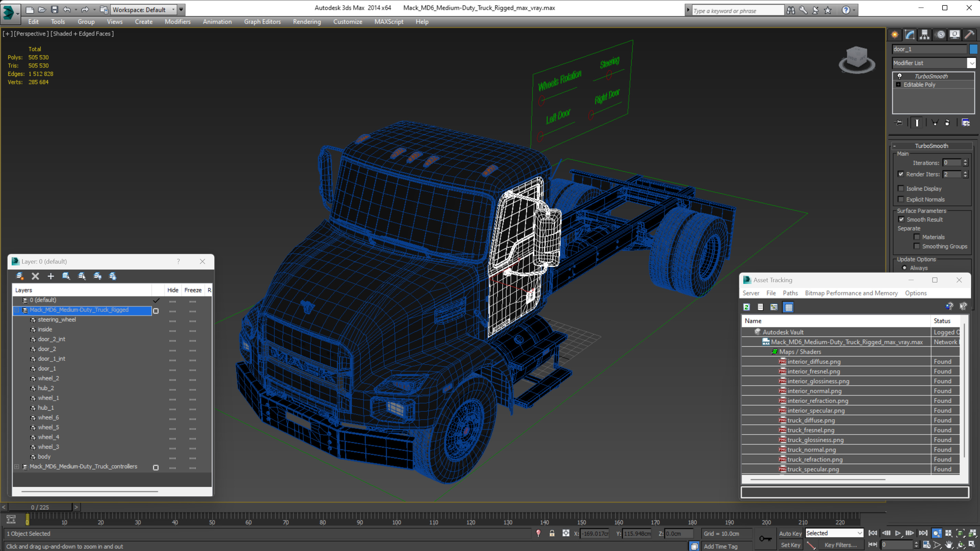The width and height of the screenshot is (980, 551).
Task: Click Refresh icon in Asset Tracking
Action: (x=746, y=307)
